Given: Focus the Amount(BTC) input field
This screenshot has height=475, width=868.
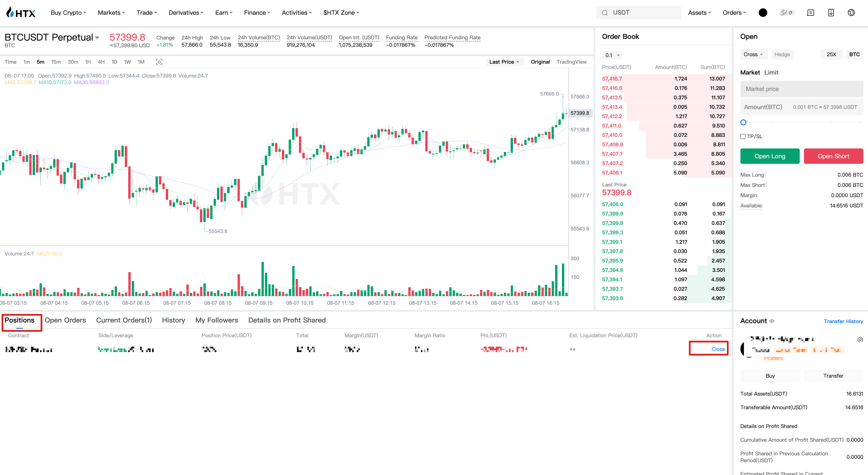Looking at the screenshot, I should 802,107.
